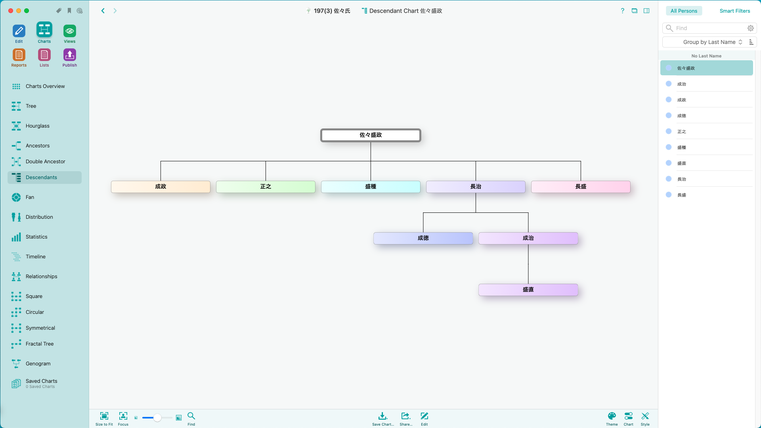
Task: Open the Lists section
Action: click(44, 57)
